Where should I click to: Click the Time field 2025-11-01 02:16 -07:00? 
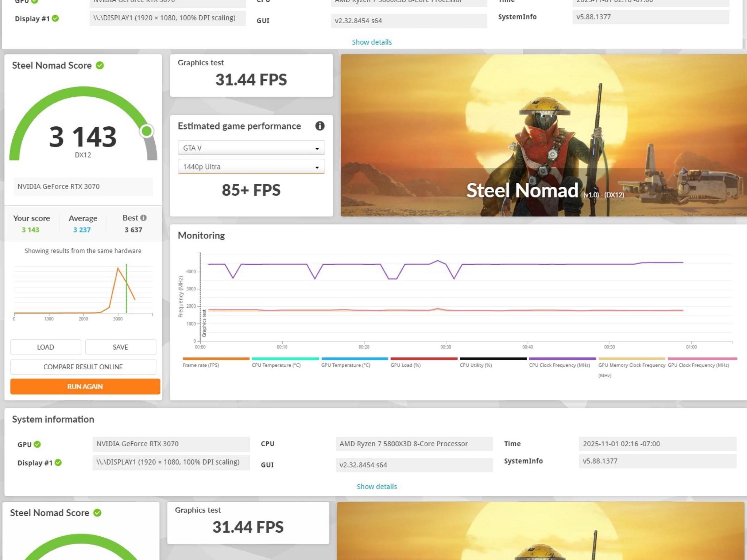pyautogui.click(x=658, y=444)
